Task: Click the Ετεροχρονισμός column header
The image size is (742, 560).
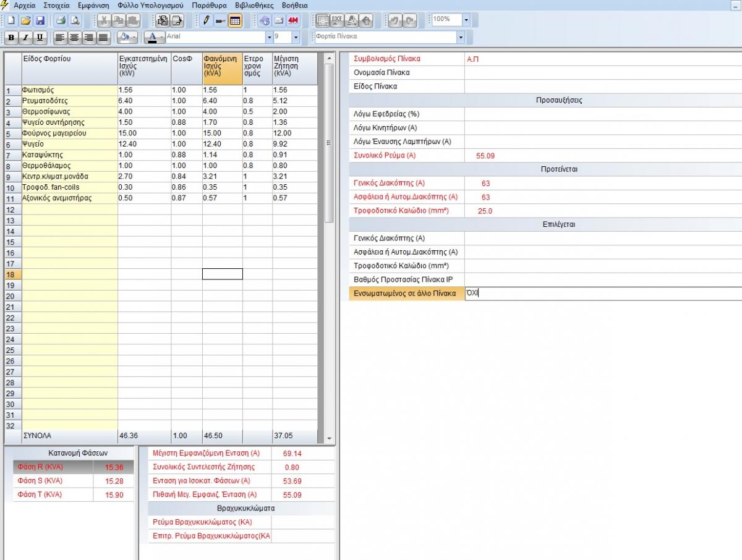Action: pos(257,69)
